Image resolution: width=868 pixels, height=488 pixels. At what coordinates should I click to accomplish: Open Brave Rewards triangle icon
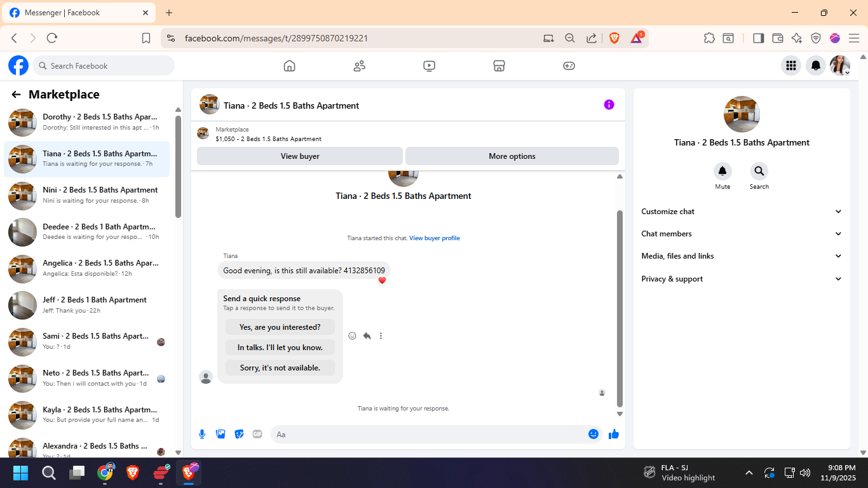[637, 38]
